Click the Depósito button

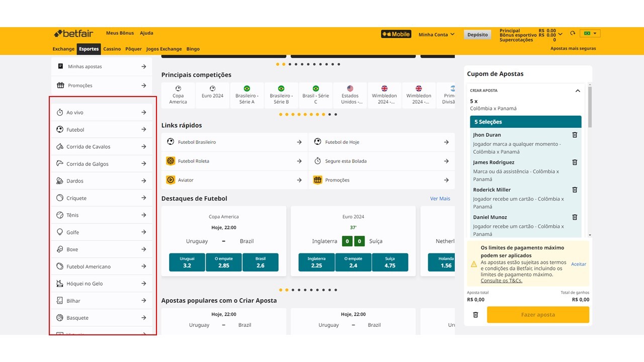(477, 35)
